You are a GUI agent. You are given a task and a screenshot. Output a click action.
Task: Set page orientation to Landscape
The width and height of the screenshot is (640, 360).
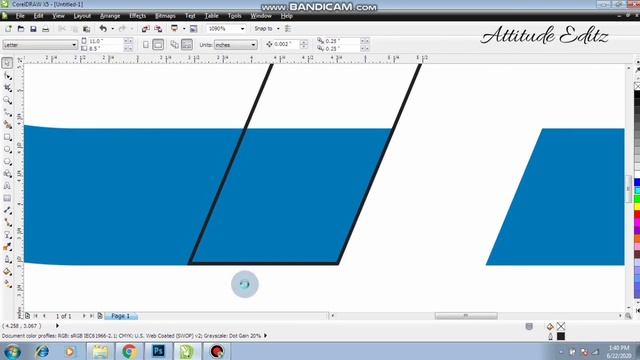[x=158, y=44]
